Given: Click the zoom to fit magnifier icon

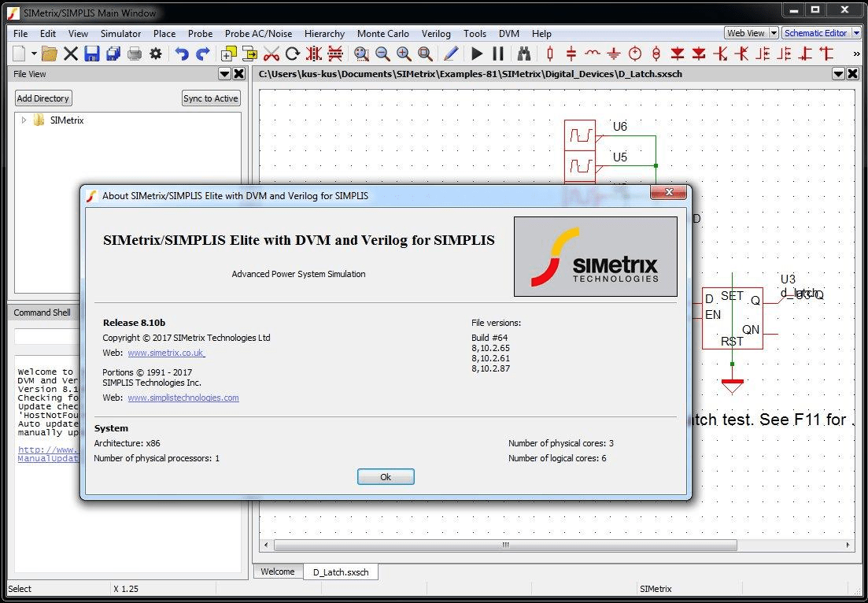Looking at the screenshot, I should [x=425, y=54].
